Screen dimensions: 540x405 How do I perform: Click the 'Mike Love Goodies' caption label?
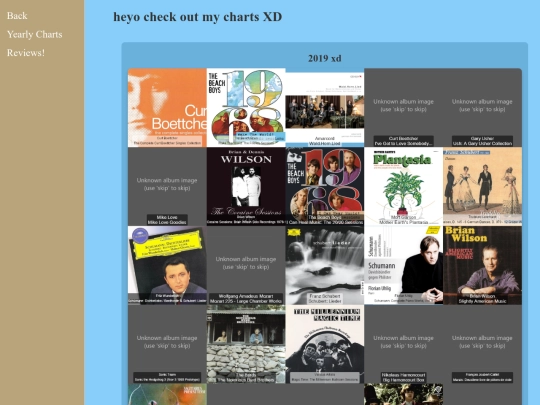(x=167, y=222)
